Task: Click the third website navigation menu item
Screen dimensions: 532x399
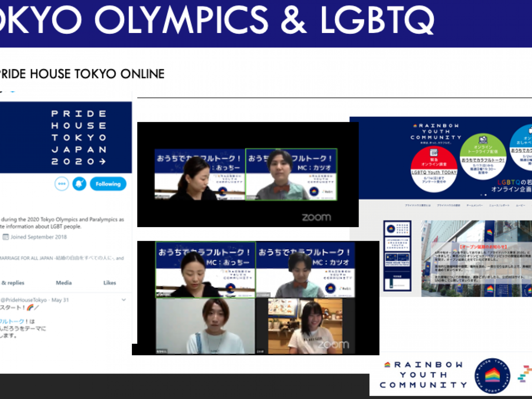Action: [474, 205]
